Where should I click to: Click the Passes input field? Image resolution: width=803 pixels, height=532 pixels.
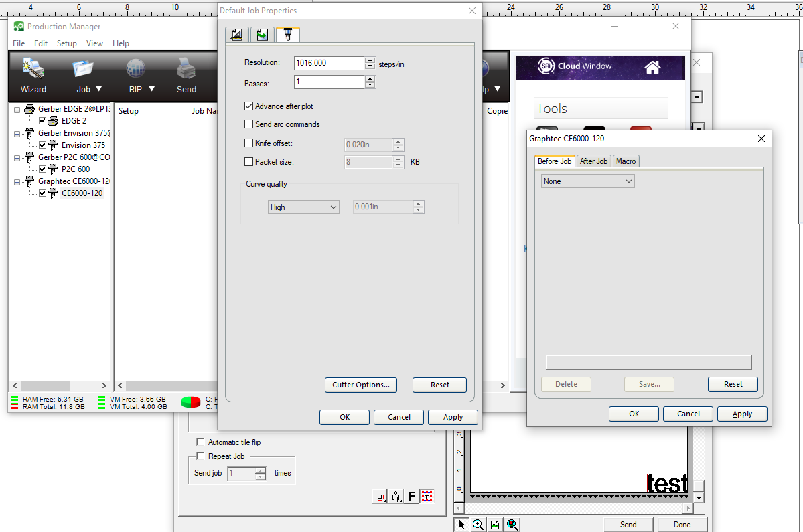(x=330, y=82)
